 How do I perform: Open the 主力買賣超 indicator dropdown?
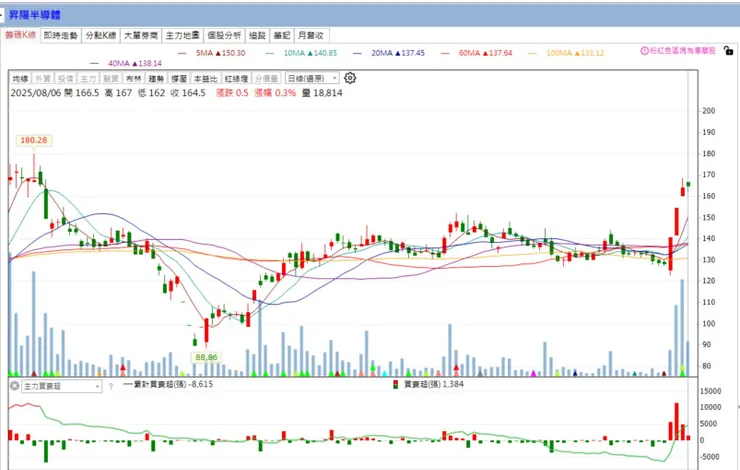[x=61, y=386]
